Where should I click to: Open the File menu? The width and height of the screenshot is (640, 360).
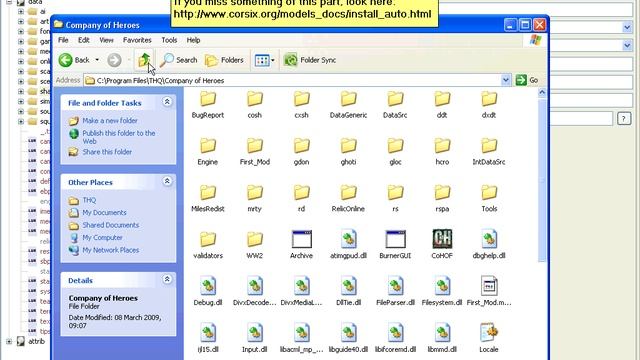pyautogui.click(x=63, y=40)
